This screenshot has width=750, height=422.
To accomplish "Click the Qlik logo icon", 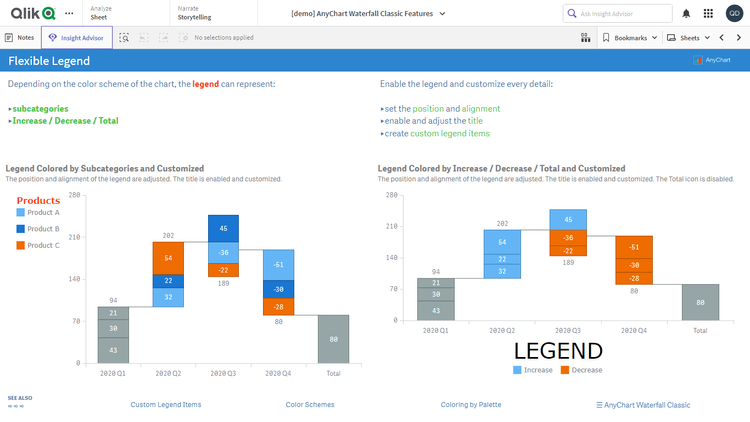I will tap(30, 13).
